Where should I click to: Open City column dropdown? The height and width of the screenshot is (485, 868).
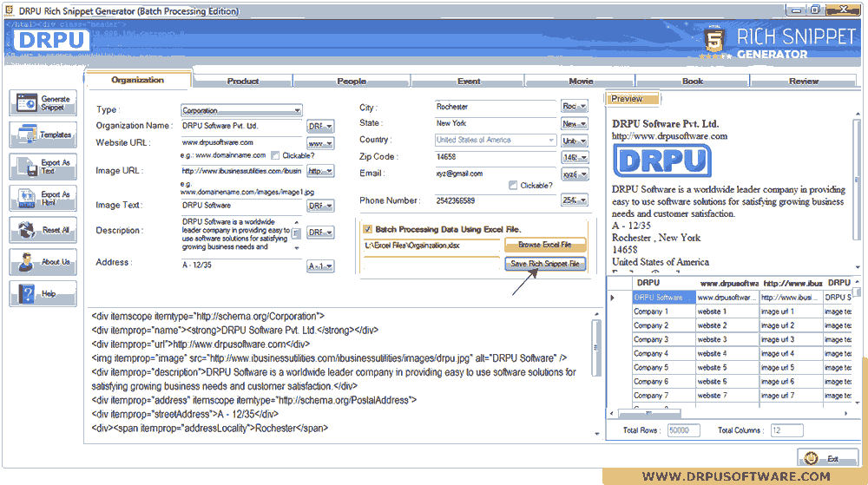575,106
